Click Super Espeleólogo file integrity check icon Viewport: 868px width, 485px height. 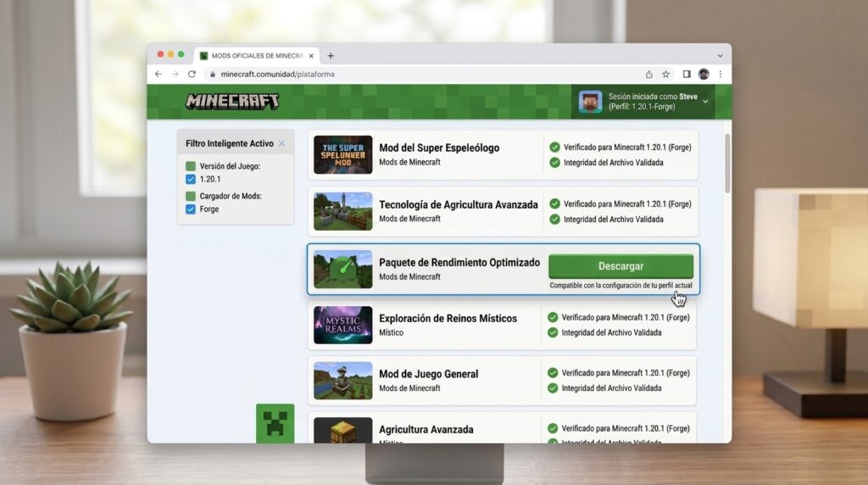coord(554,163)
